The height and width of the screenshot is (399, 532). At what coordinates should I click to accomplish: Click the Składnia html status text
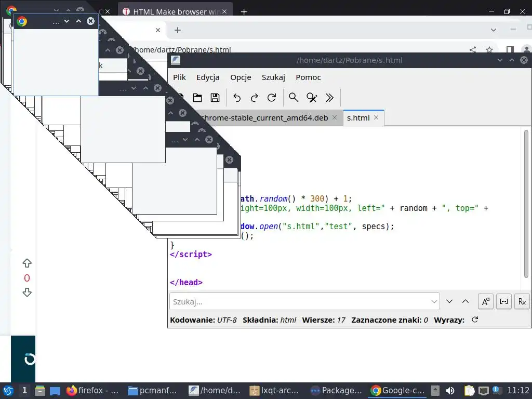270,320
